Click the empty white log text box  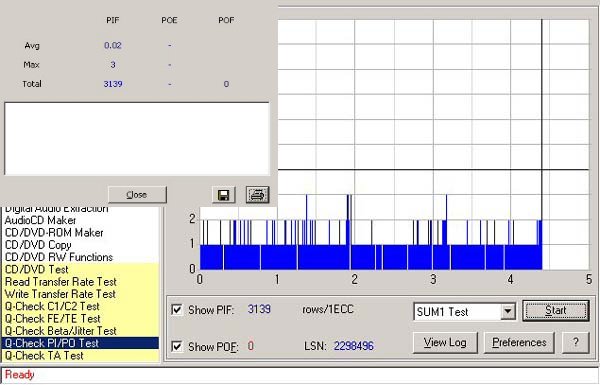tap(137, 139)
